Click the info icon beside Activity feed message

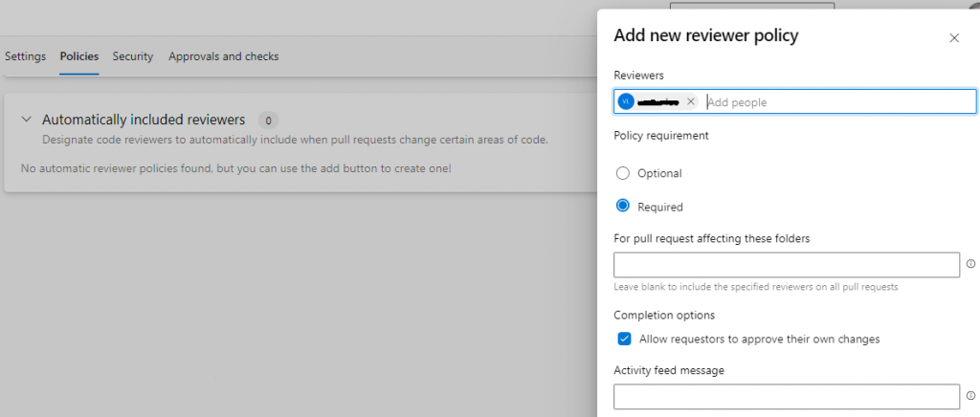(x=970, y=396)
